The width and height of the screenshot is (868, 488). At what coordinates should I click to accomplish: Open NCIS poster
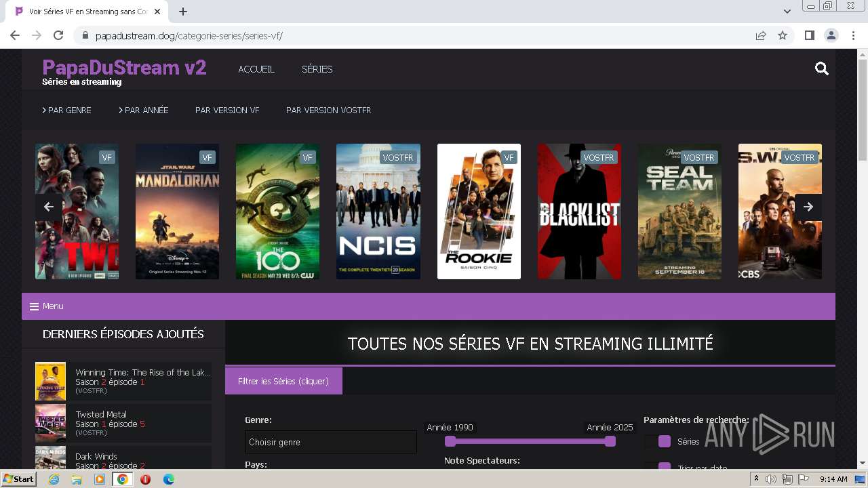pyautogui.click(x=378, y=211)
